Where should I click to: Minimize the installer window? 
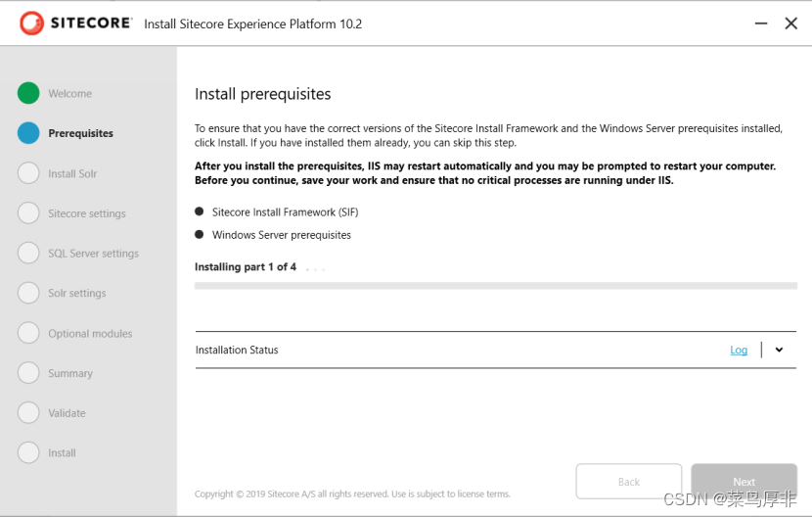pos(761,23)
